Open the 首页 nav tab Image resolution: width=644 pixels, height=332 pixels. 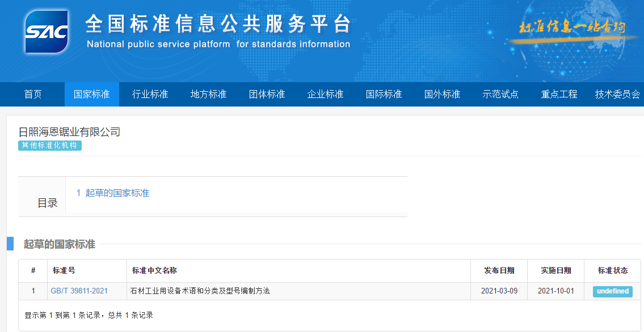(x=33, y=94)
